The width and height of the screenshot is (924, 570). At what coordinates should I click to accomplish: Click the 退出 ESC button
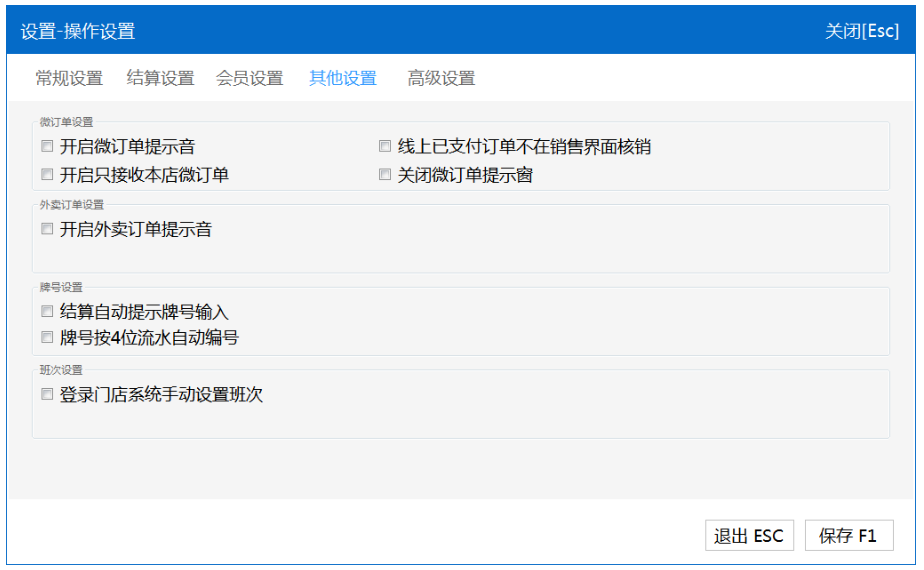point(749,535)
